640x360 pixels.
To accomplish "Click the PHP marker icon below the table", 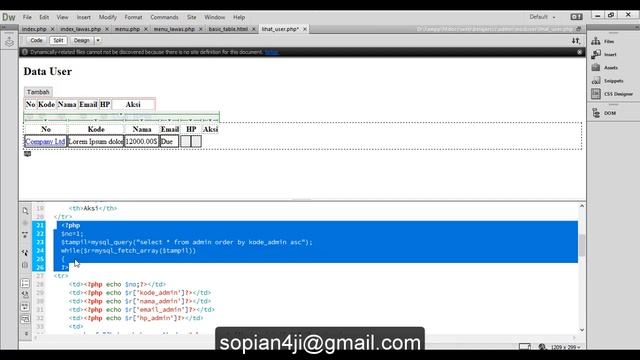I will pyautogui.click(x=27, y=154).
